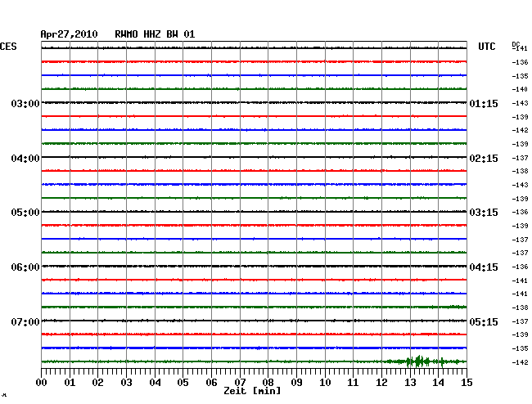The width and height of the screenshot is (532, 404).
Task: Select the 03:00 CES time label
Action: click(x=25, y=103)
